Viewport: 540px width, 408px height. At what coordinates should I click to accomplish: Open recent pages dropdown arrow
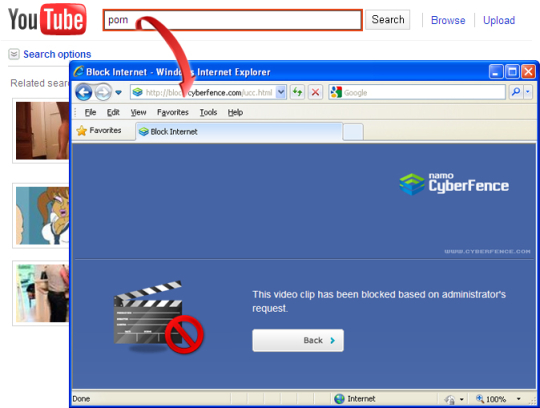[x=118, y=92]
